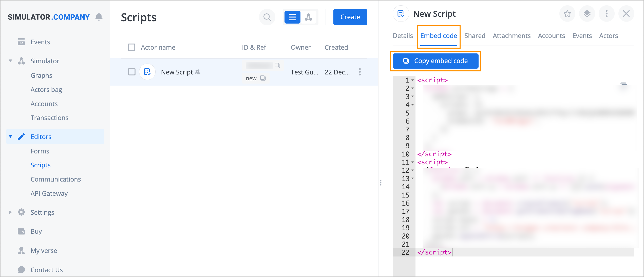Open panel header more options menu
The image size is (644, 277).
607,13
